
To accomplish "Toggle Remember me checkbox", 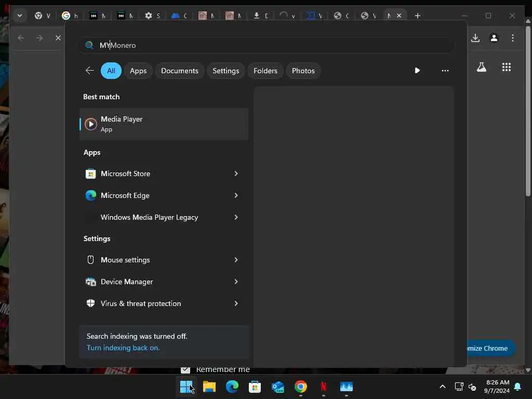I will 185,370.
